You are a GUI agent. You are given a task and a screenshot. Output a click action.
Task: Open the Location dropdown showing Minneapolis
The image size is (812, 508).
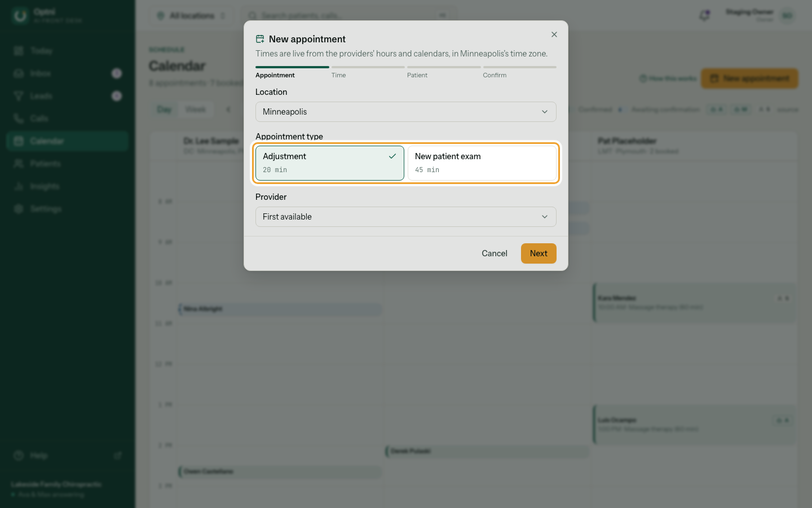click(x=406, y=112)
